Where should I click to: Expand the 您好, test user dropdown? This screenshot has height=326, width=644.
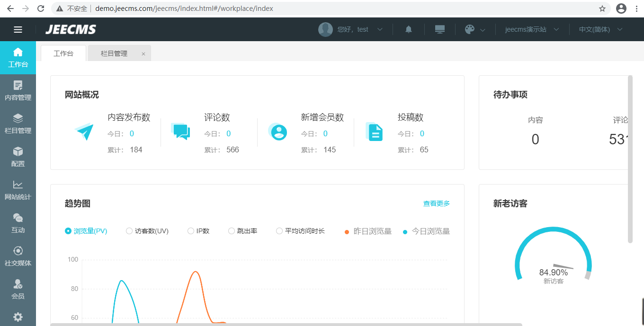(x=351, y=29)
